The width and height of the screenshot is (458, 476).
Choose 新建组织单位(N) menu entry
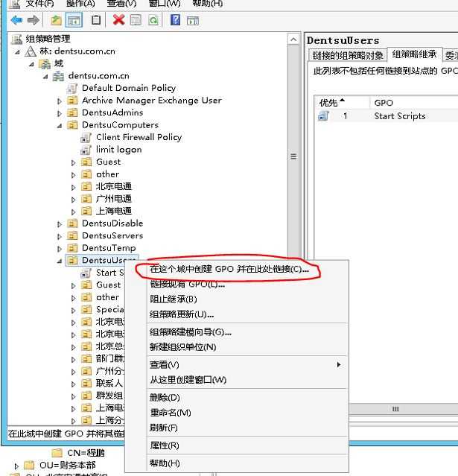click(x=182, y=347)
